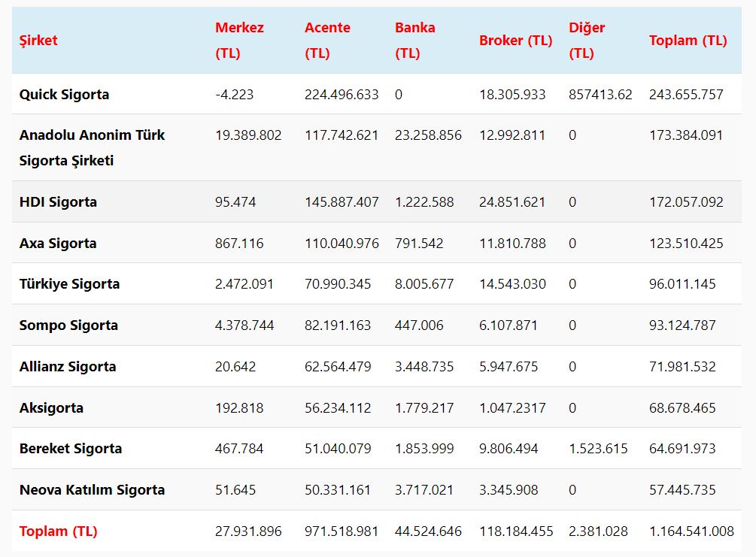Select the Quick Sigorta row name
Screen dimensions: 756x557
pos(64,95)
